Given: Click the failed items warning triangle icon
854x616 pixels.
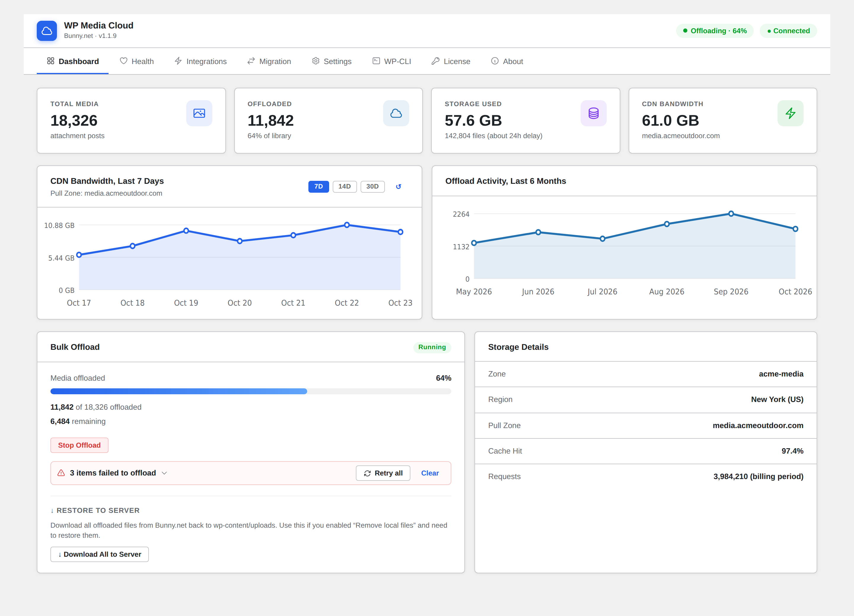Looking at the screenshot, I should (61, 473).
